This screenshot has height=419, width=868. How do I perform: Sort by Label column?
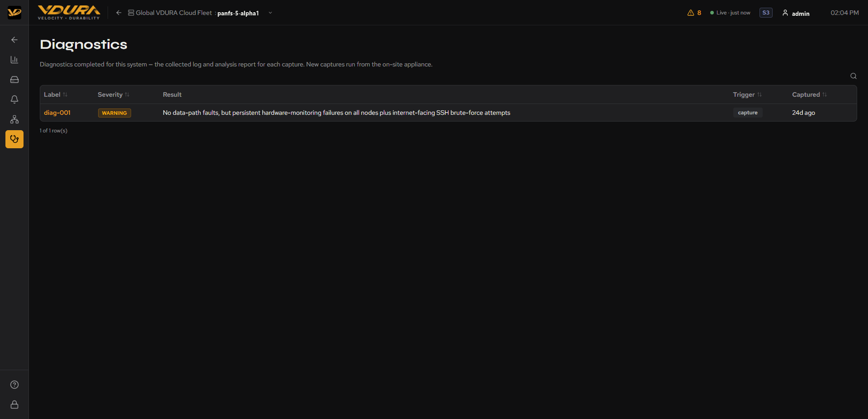(56, 94)
